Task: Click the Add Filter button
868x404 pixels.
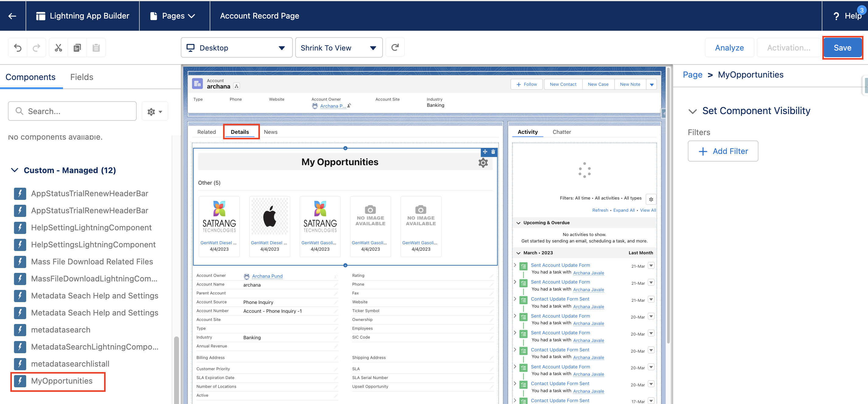Action: [x=723, y=151]
